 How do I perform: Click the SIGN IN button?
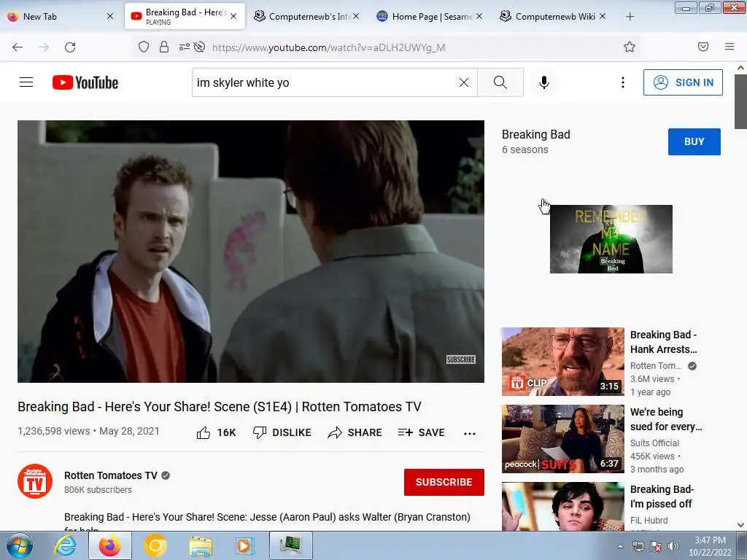coord(683,82)
